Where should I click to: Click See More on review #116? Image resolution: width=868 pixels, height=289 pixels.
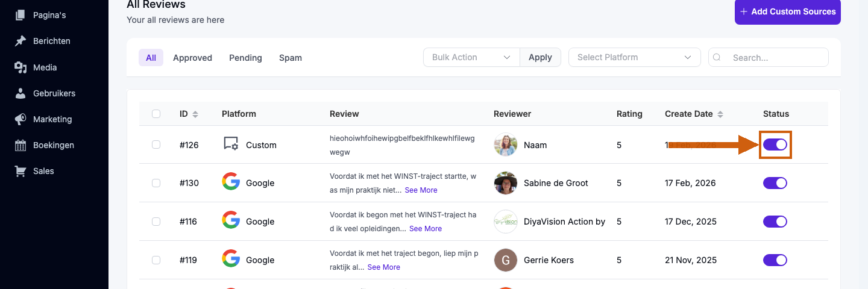(426, 228)
